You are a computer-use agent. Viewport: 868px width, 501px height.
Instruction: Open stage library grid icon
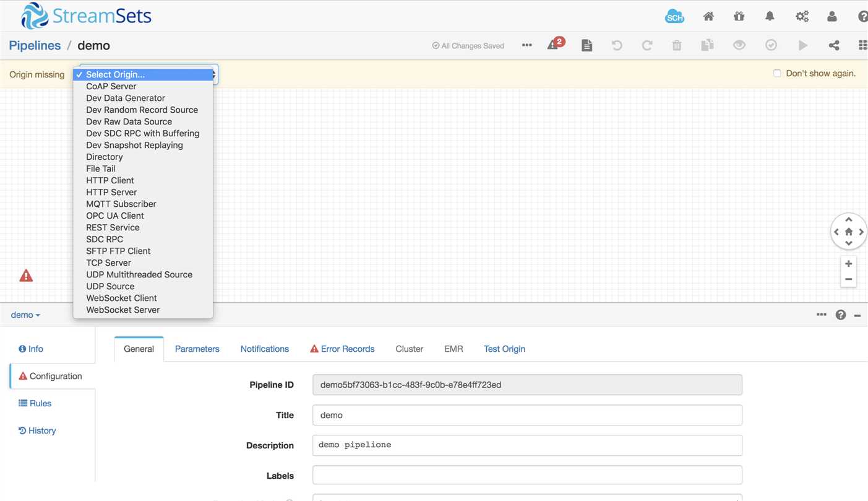(863, 45)
